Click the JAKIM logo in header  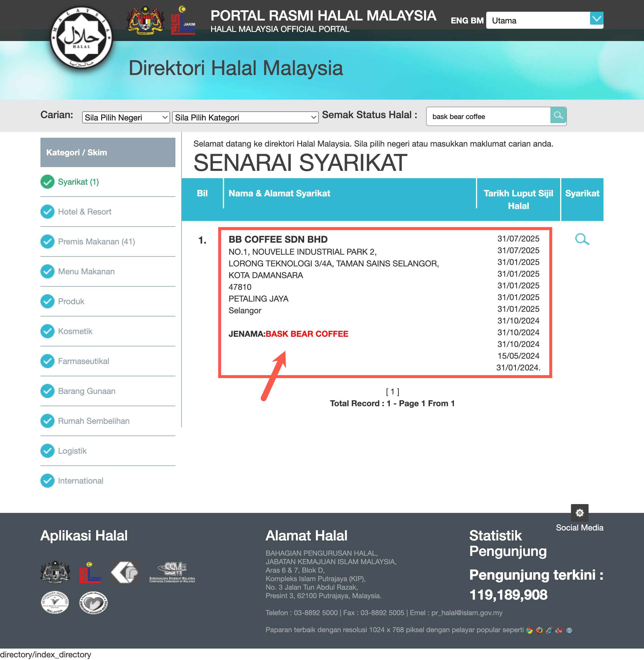183,20
